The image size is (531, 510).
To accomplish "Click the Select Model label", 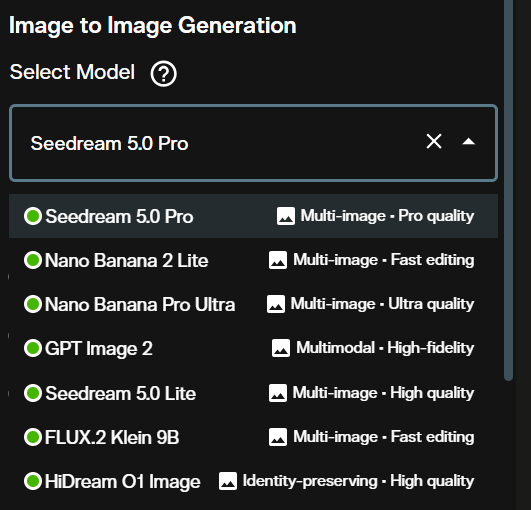I will [x=72, y=72].
